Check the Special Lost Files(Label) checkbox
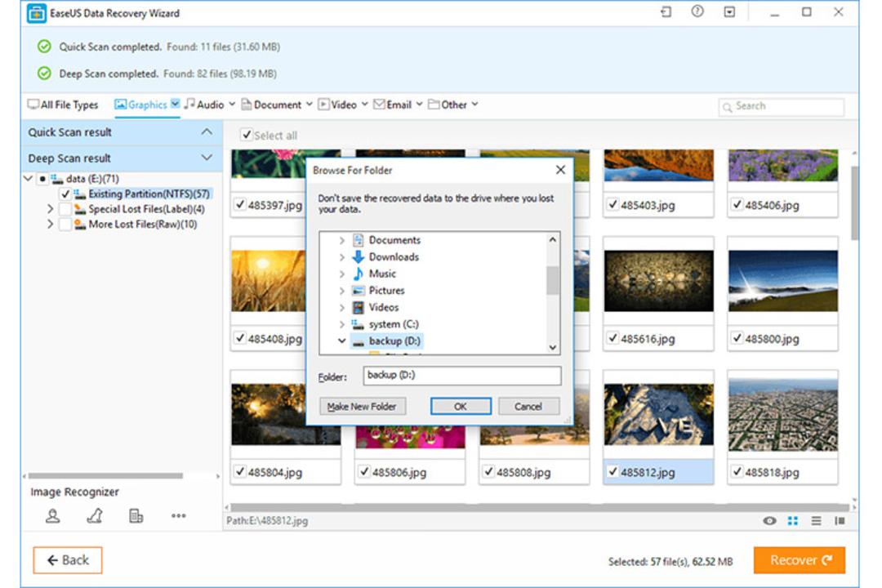 tap(65, 209)
